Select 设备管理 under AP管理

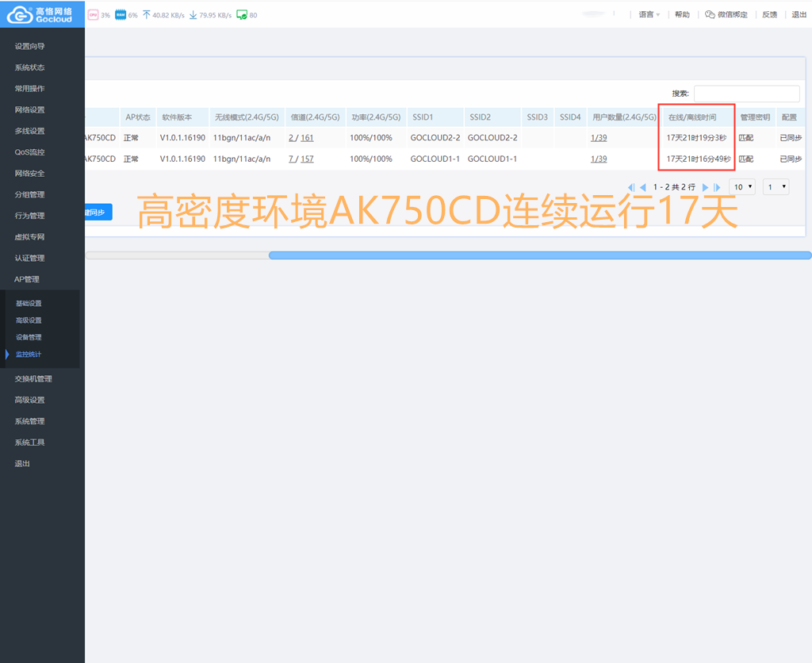click(29, 337)
